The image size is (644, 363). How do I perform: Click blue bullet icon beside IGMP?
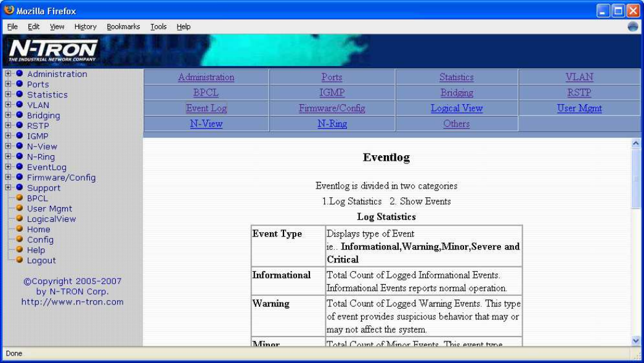click(19, 136)
